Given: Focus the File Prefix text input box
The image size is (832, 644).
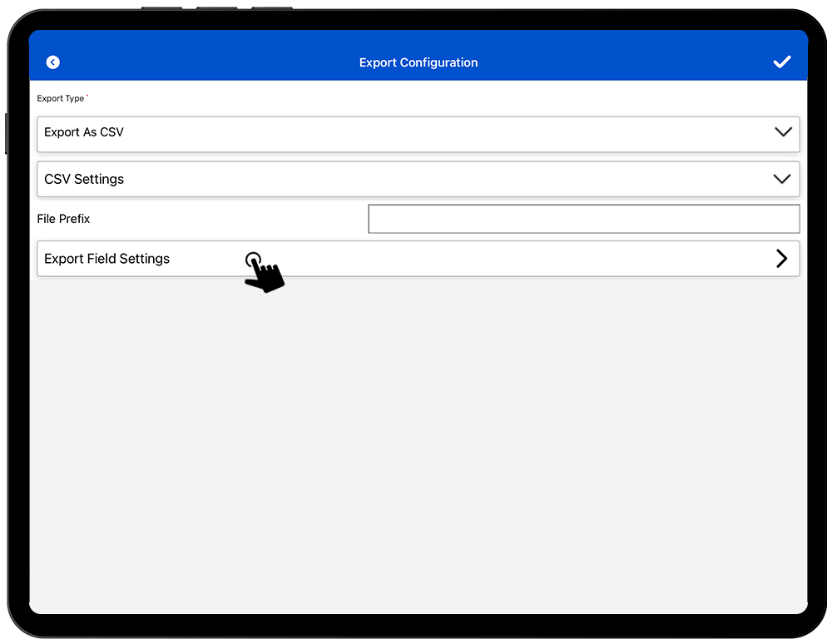Looking at the screenshot, I should pos(583,219).
